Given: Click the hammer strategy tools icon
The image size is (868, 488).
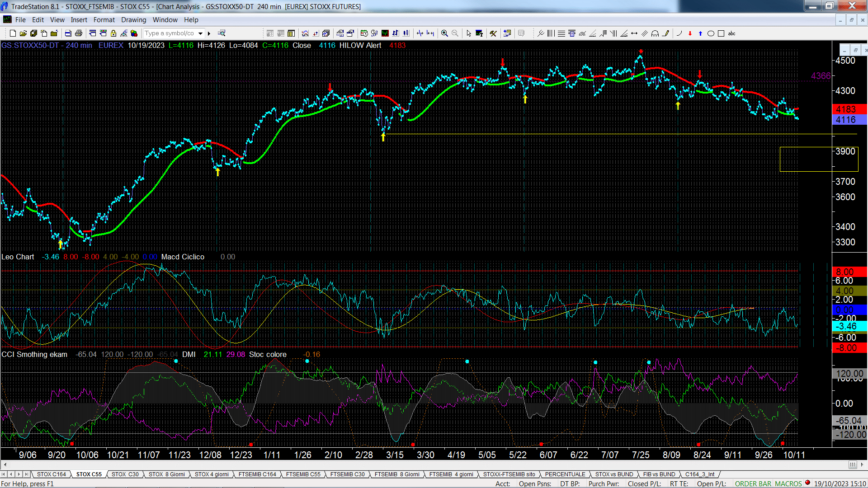Looking at the screenshot, I should tap(493, 33).
